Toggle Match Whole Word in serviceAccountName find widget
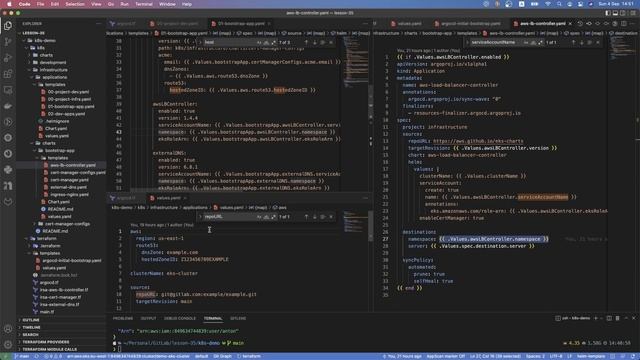 pyautogui.click(x=533, y=42)
